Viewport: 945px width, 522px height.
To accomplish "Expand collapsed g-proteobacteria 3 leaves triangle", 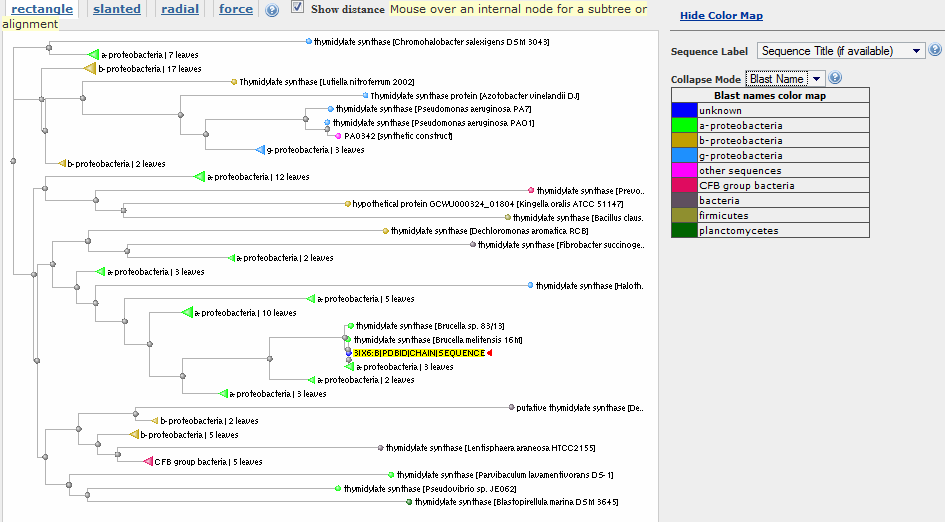I will pyautogui.click(x=260, y=149).
